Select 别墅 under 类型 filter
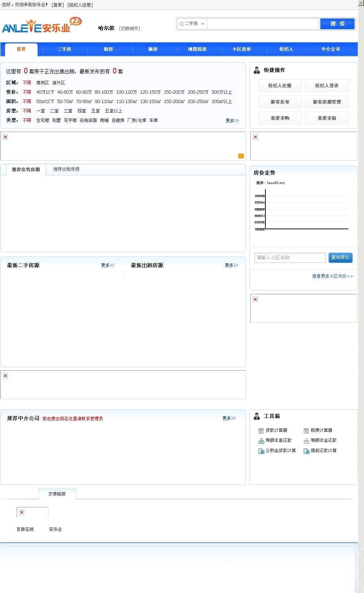The width and height of the screenshot is (364, 593). pos(56,120)
